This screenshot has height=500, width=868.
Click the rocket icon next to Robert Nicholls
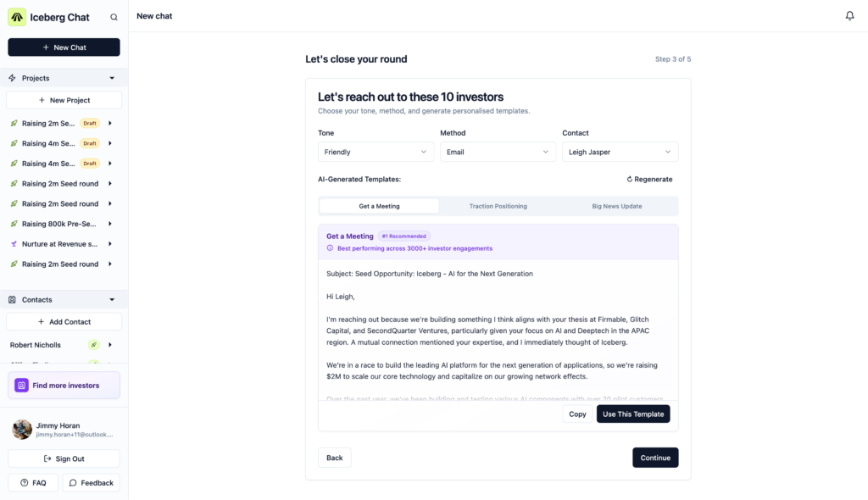pyautogui.click(x=94, y=345)
